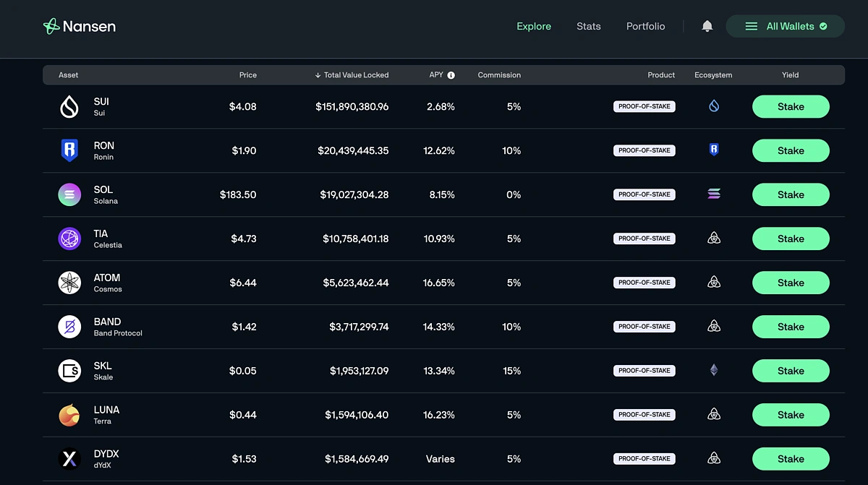Click the BAND Protocol asset logo

[x=69, y=327]
